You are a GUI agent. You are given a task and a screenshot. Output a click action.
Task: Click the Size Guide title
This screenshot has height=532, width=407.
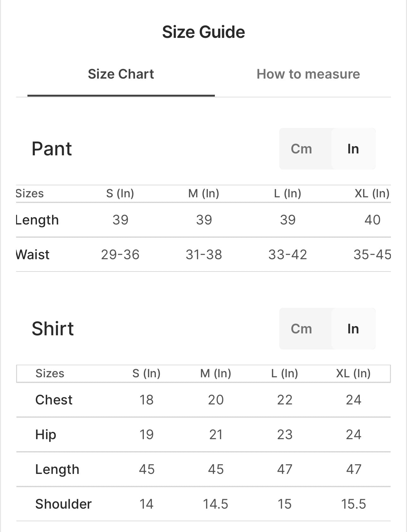[203, 32]
